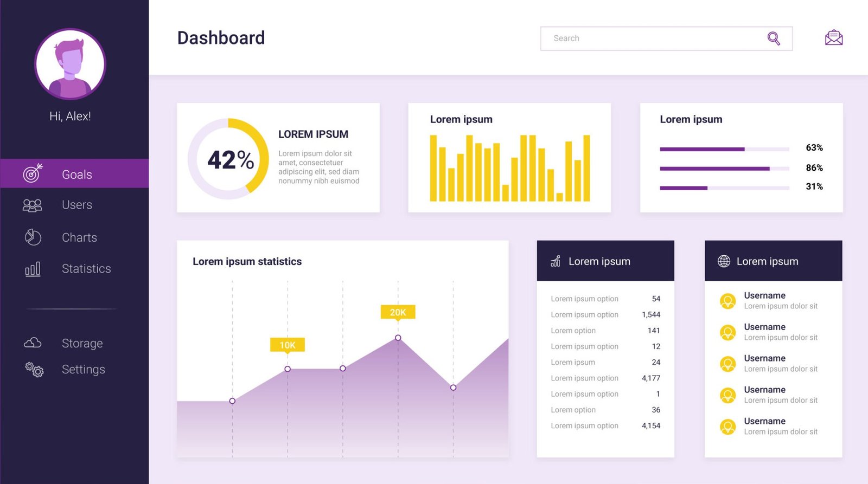Click inside the Search field
Viewport: 868px width, 484px height.
pyautogui.click(x=651, y=38)
